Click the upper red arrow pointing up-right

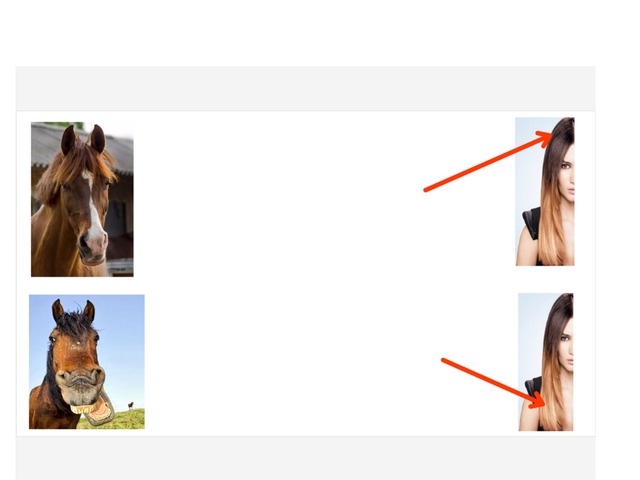point(489,161)
